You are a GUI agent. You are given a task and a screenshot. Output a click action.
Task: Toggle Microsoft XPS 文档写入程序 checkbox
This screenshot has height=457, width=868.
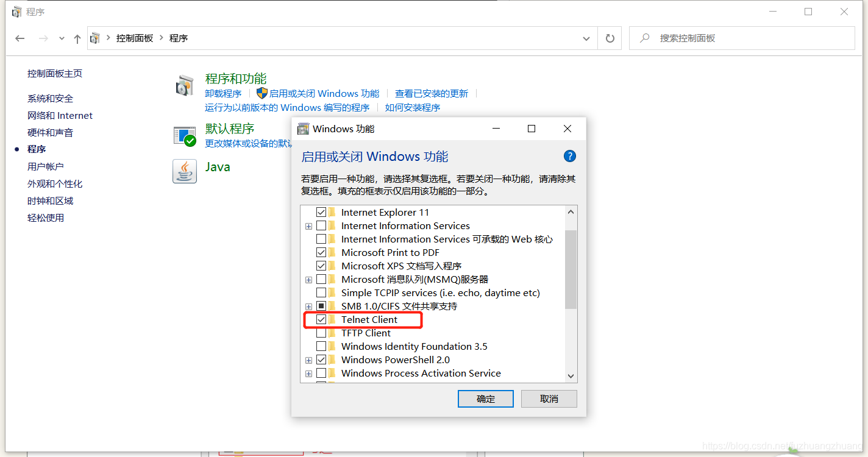(321, 266)
